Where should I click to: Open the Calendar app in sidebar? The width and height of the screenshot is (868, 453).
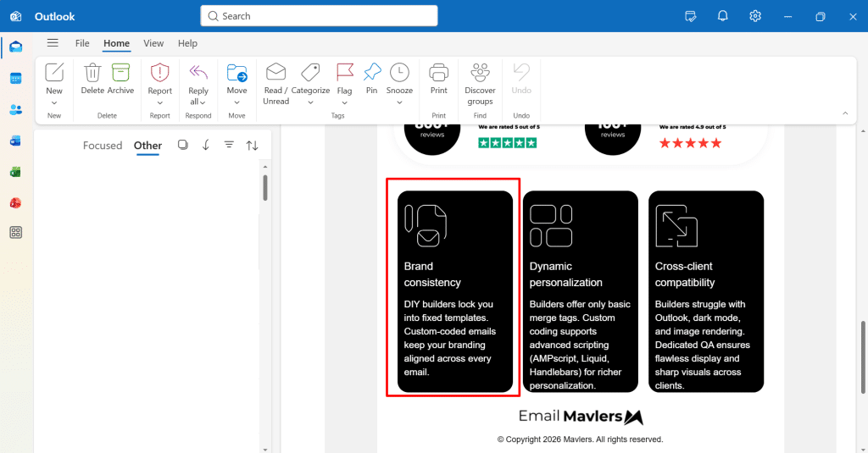pyautogui.click(x=15, y=79)
